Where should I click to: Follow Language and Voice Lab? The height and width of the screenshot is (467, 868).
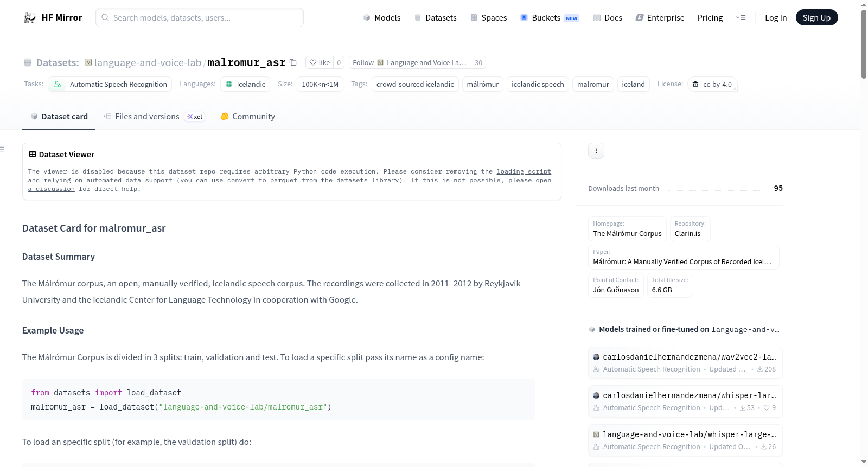point(410,62)
